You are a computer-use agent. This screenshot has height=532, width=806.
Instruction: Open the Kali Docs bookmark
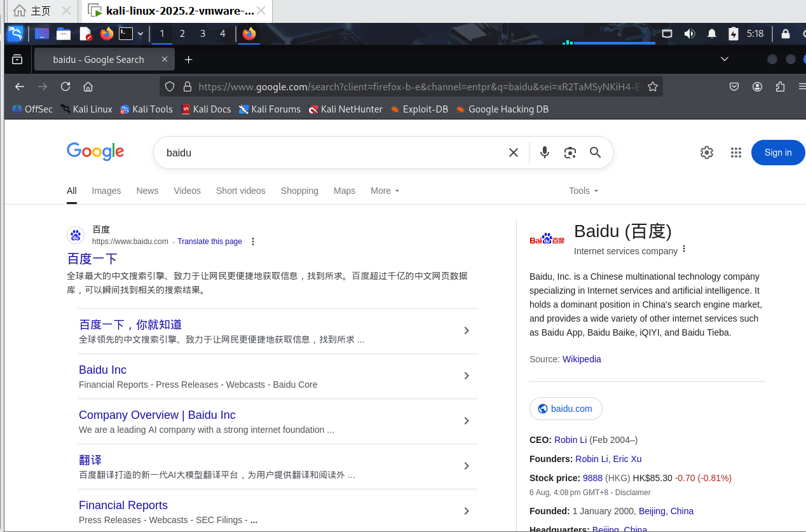(206, 109)
